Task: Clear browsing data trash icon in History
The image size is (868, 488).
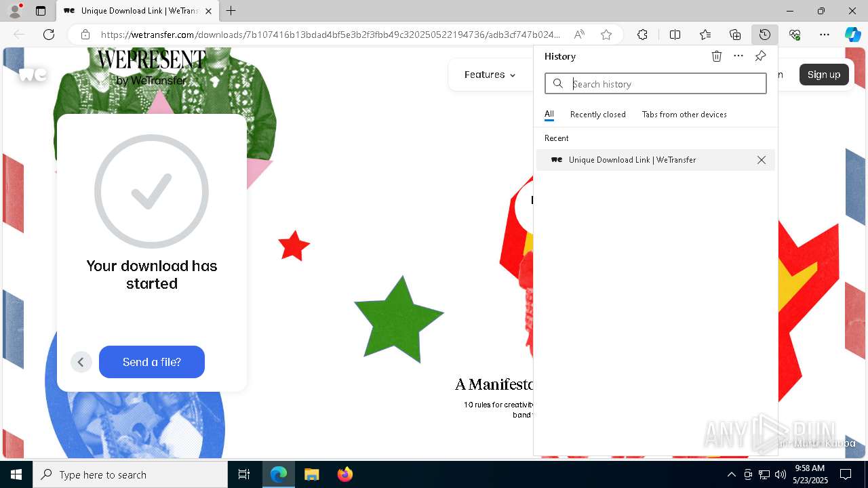Action: (717, 56)
